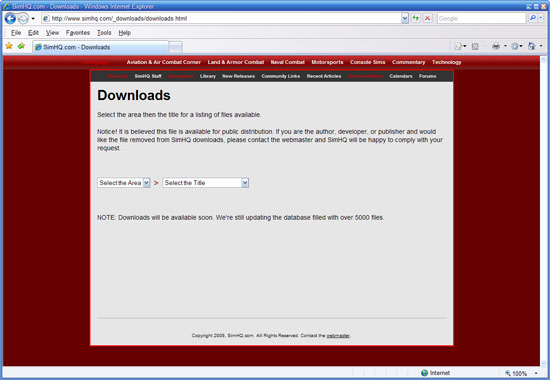
Task: Click the Print printer icon
Action: pyautogui.click(x=496, y=46)
